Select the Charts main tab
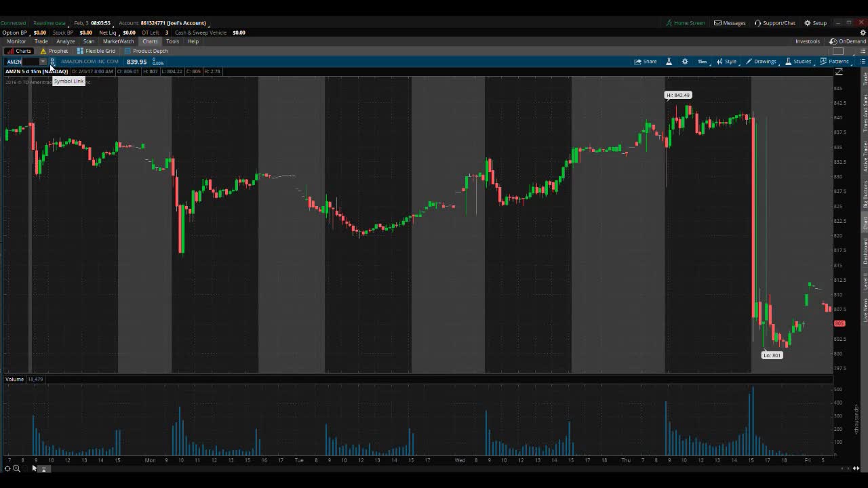 (x=150, y=41)
